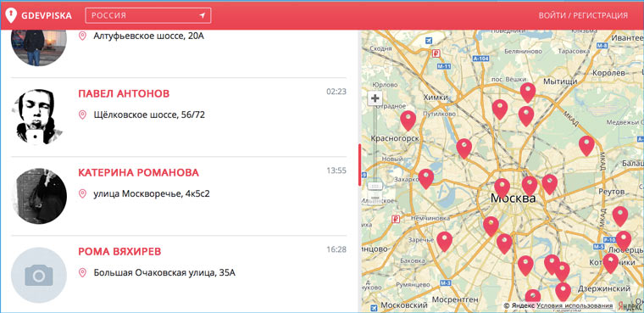
Task: Click Рома Вяхирев camera placeholder avatar
Action: tap(39, 275)
